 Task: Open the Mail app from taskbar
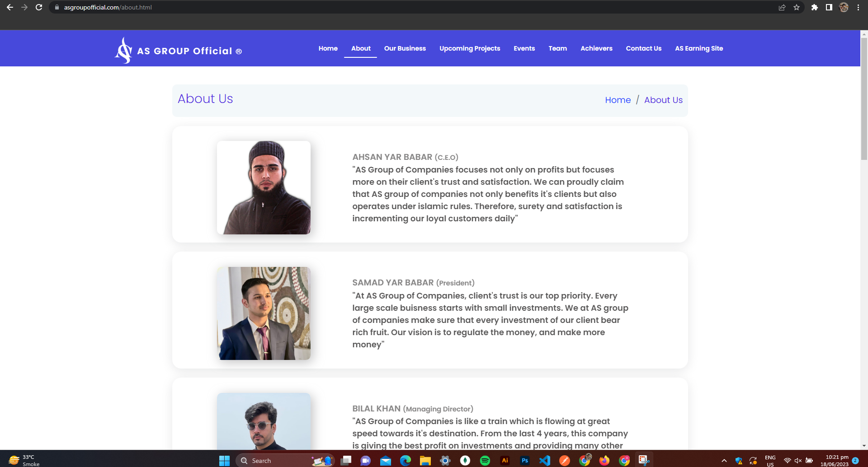386,461
